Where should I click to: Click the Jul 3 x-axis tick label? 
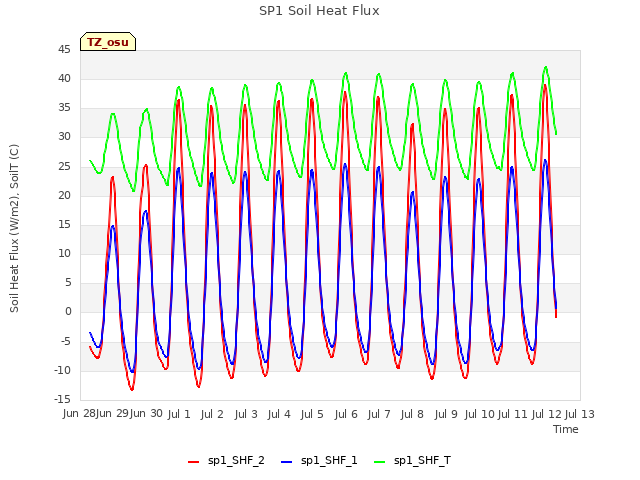point(246,414)
